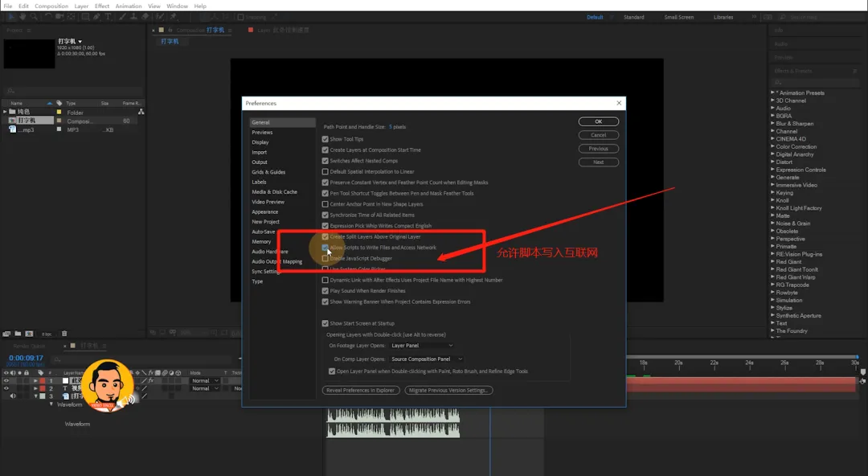Toggle Create Layers at Composition Start Time
Screen dimensions: 868x476
tap(325, 150)
